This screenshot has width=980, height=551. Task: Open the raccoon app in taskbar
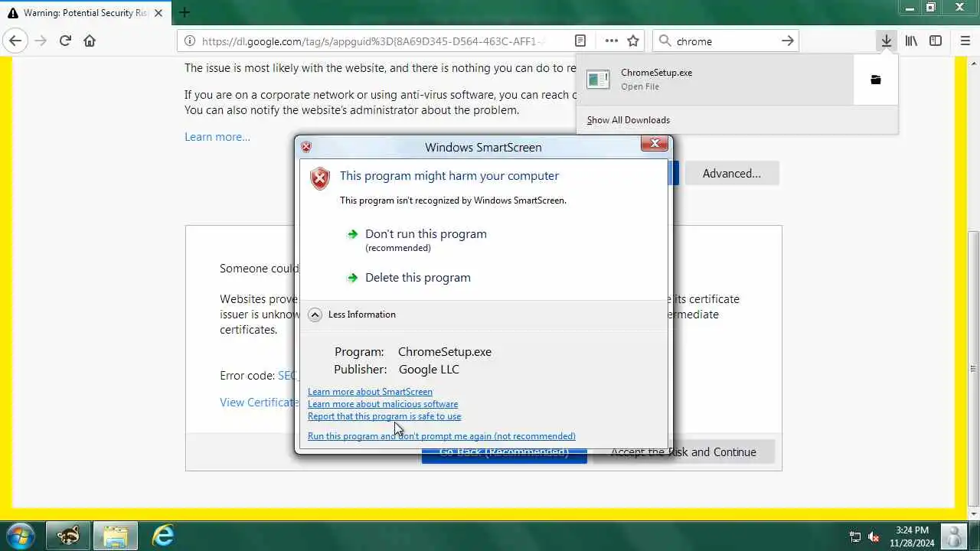pyautogui.click(x=69, y=536)
